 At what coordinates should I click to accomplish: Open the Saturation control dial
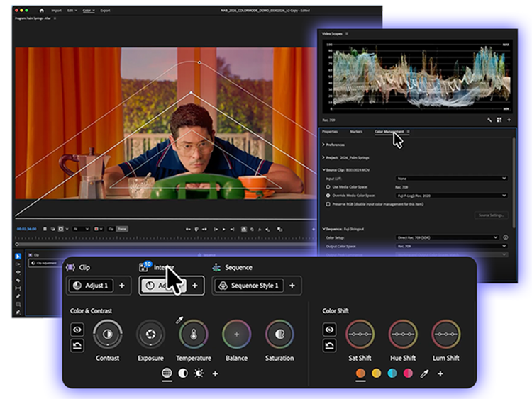pyautogui.click(x=279, y=334)
